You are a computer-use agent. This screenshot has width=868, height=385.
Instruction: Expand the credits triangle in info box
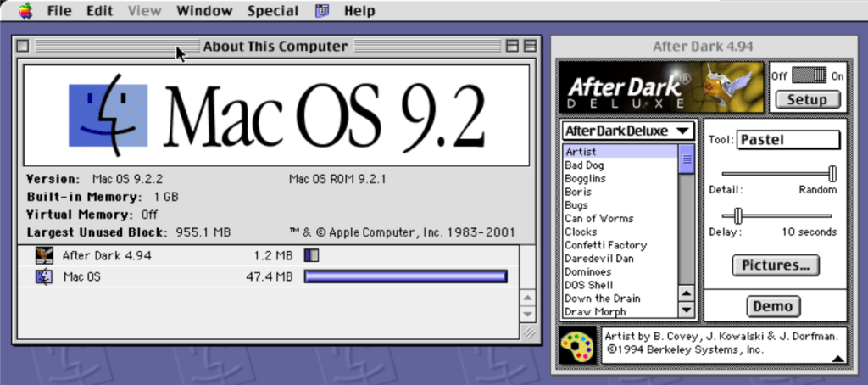coord(837,358)
